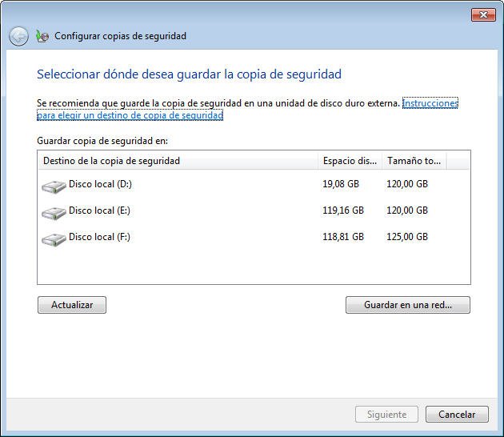Click the 125,00 GB total size value

point(407,237)
